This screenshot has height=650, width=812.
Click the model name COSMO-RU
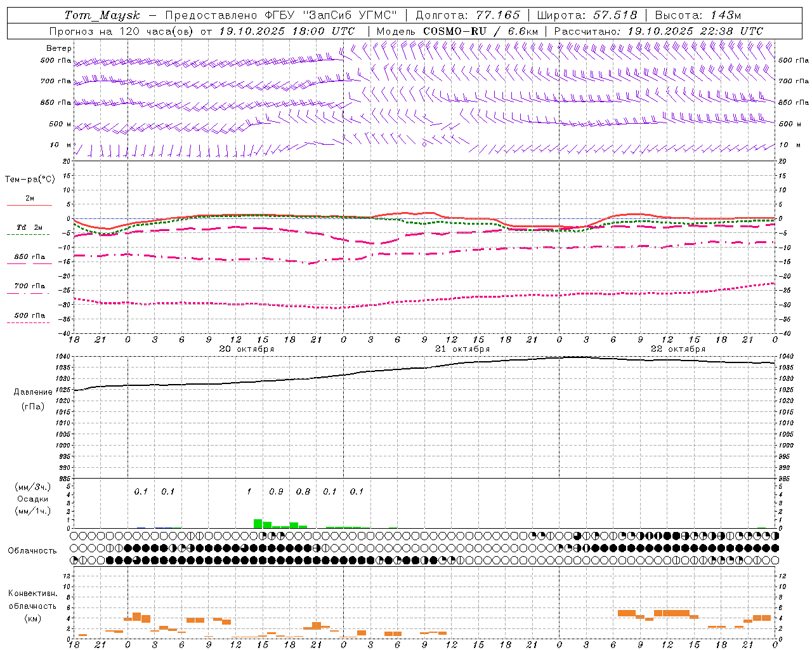[450, 31]
